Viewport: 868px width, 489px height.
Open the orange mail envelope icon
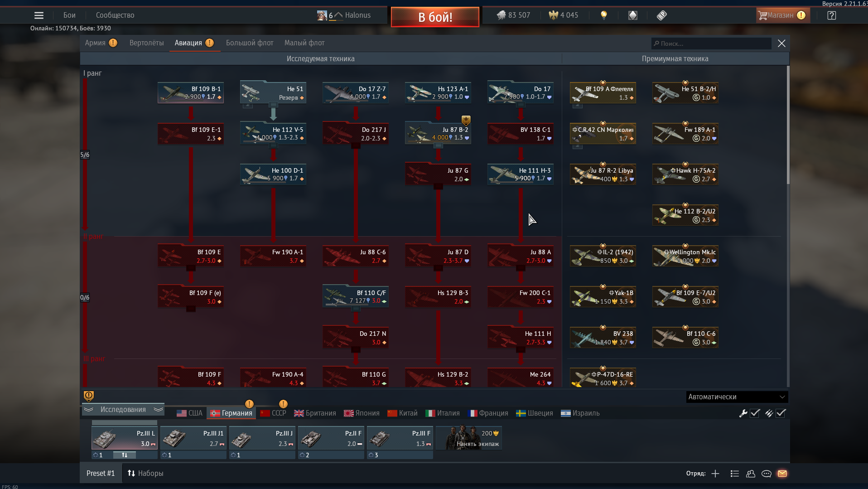pos(782,474)
